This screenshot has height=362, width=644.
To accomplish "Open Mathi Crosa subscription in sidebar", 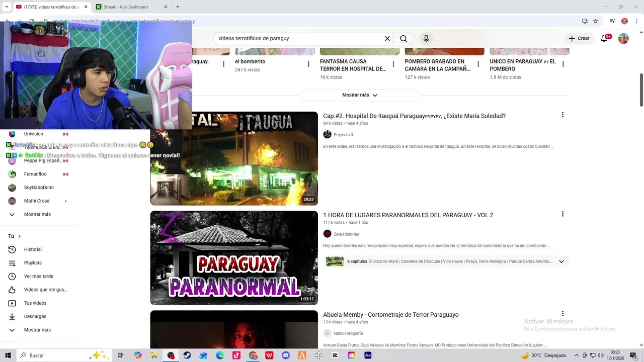I will tap(38, 201).
